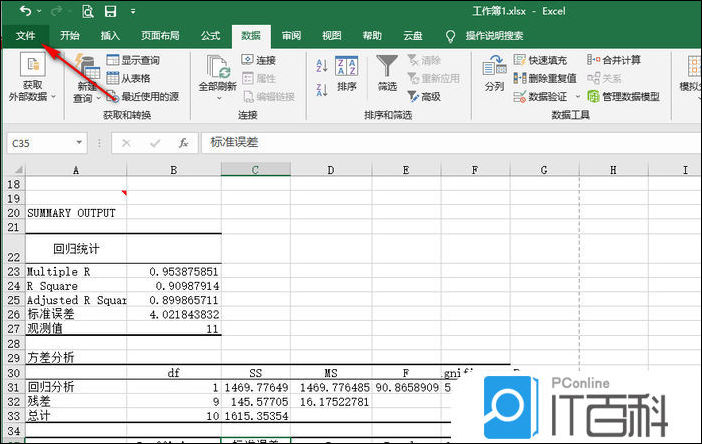Click cell with value 90.8658909

click(x=406, y=387)
